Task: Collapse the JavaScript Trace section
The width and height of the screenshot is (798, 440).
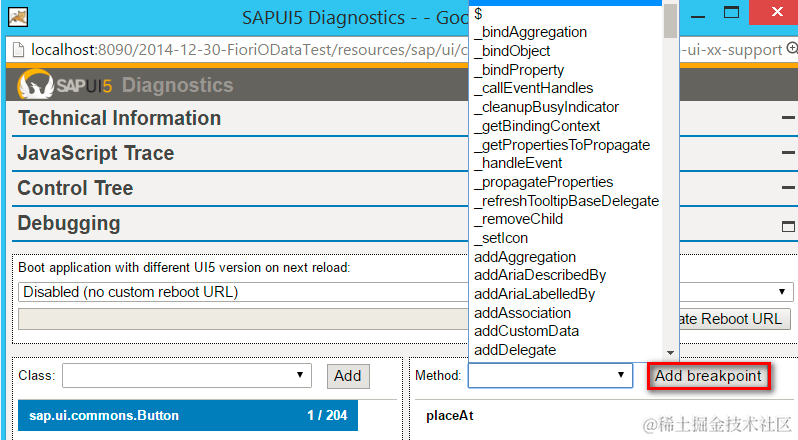Action: tap(788, 153)
